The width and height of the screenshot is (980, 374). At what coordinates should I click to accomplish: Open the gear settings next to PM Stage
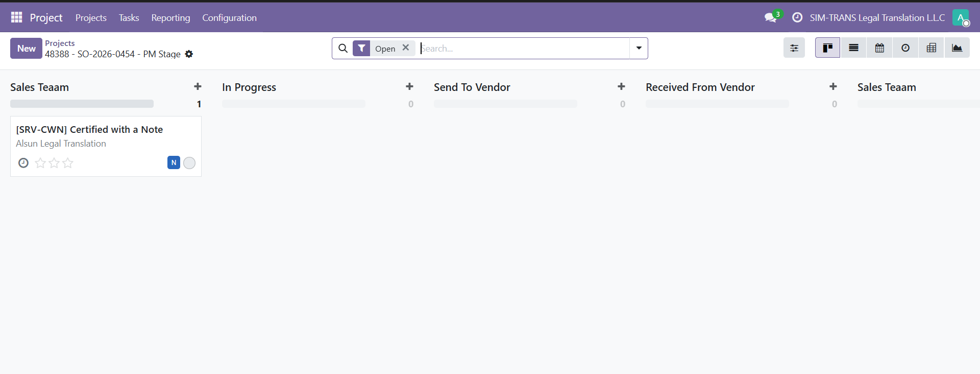tap(189, 54)
